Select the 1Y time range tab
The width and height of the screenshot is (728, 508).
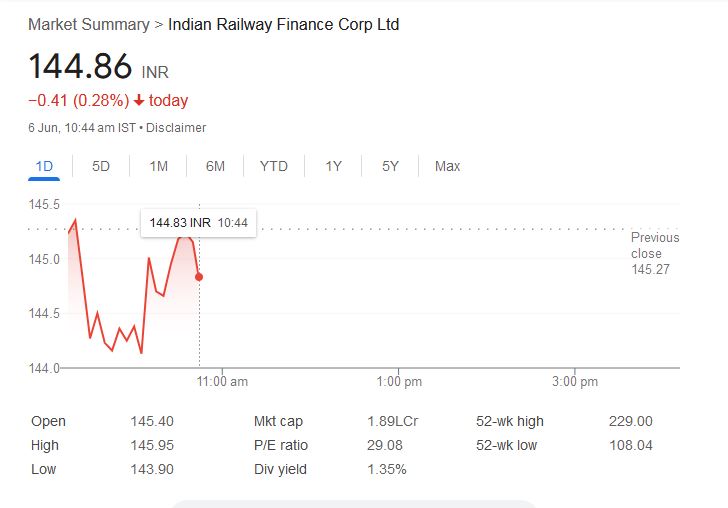(333, 166)
